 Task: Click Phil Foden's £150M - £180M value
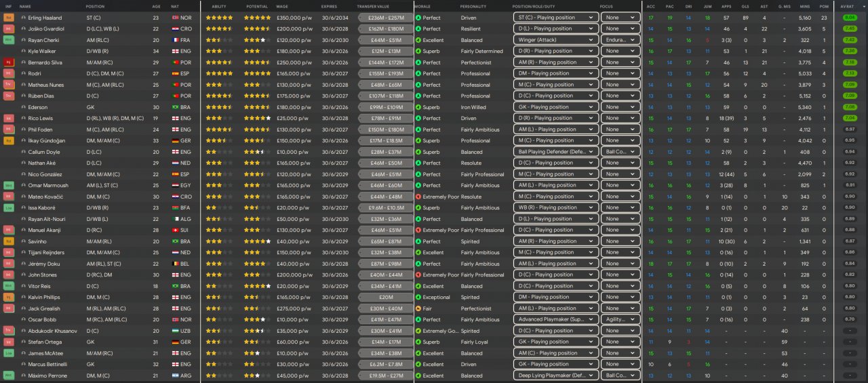point(385,129)
